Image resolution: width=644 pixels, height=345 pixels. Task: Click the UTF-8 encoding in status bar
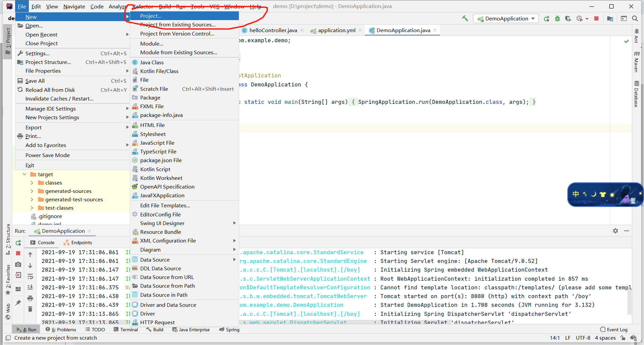point(583,338)
